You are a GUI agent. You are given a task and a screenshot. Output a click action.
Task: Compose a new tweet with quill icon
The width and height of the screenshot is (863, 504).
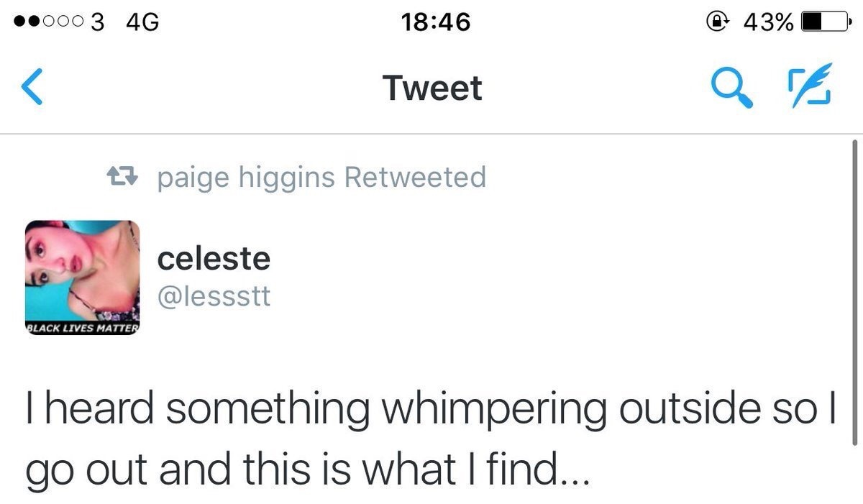click(810, 88)
